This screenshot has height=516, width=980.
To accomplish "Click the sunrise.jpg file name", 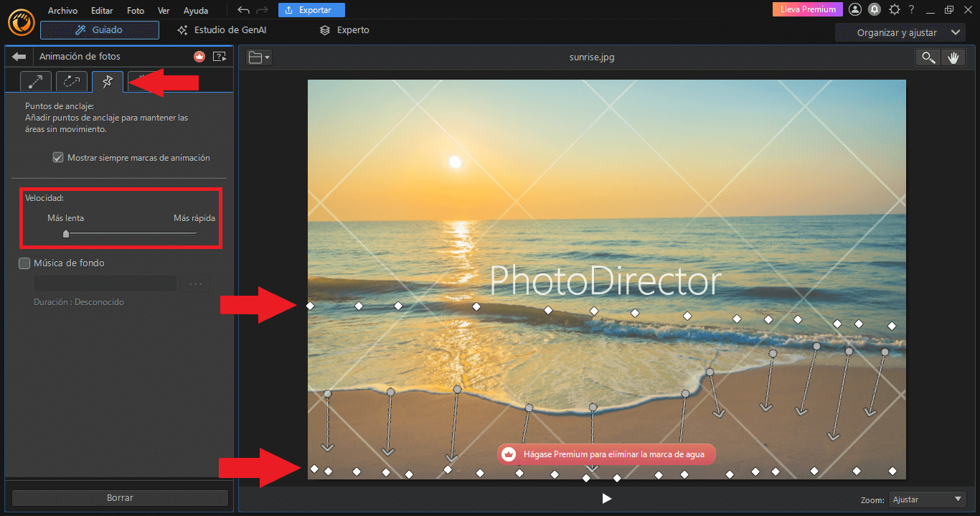I will (592, 57).
